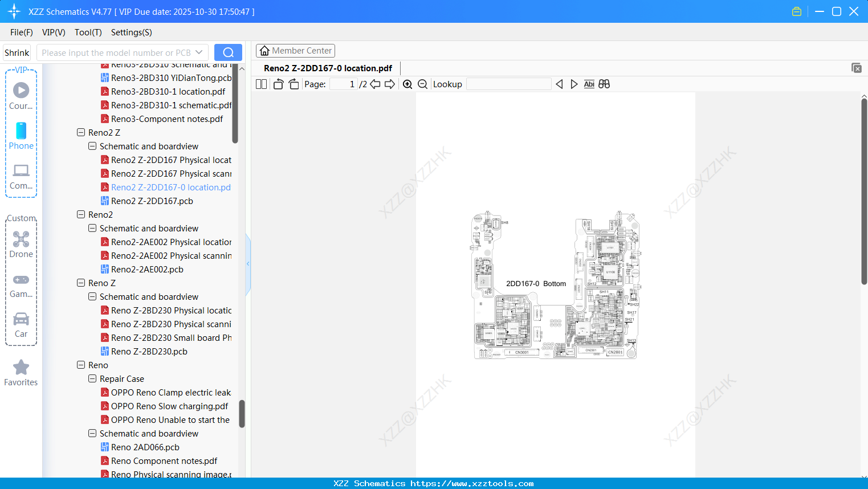Open the Settings(S) menu
This screenshot has width=868, height=489.
coord(132,32)
